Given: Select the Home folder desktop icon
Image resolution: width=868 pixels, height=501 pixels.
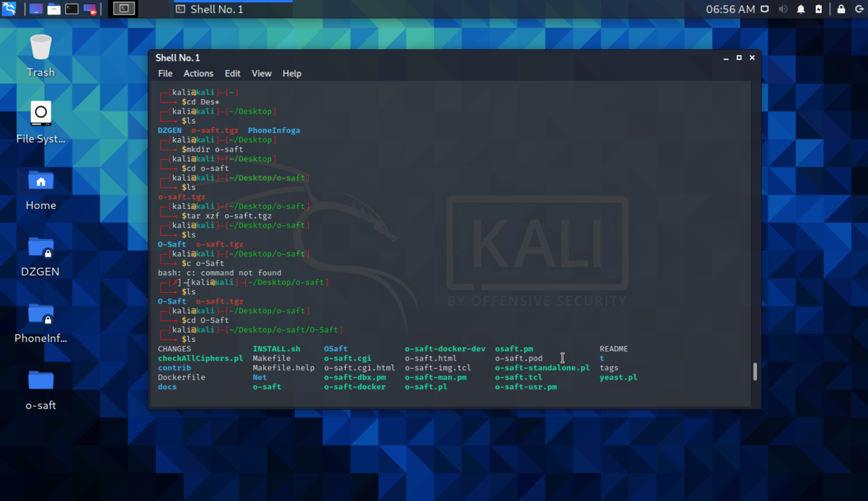Looking at the screenshot, I should click(x=41, y=189).
